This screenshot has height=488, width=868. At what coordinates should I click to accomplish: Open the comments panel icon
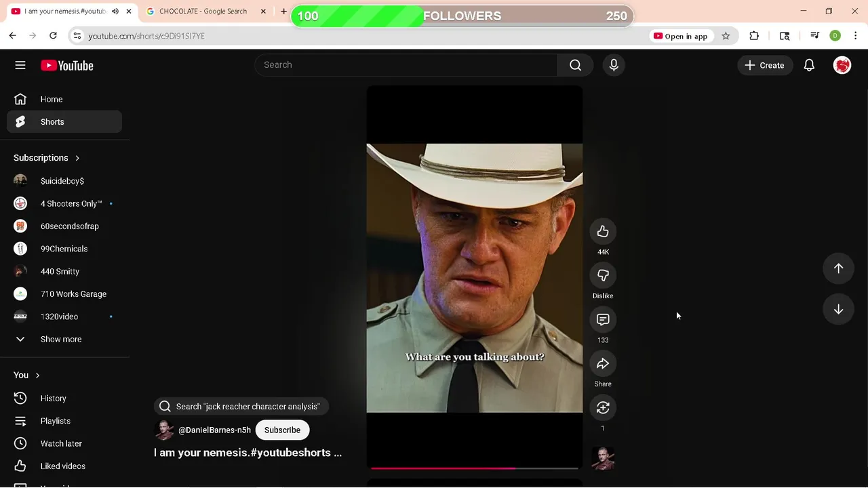[x=603, y=320]
